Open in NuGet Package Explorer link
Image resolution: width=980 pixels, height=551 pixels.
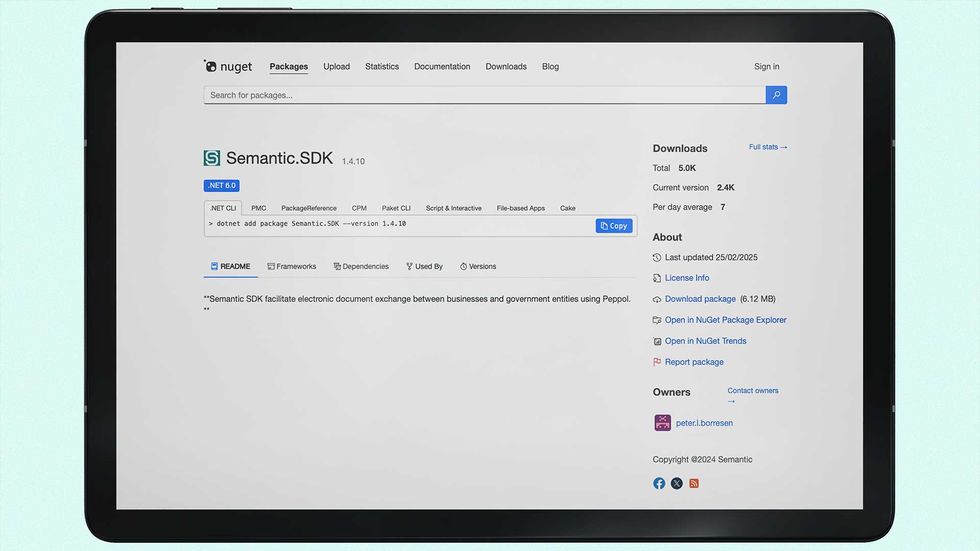tap(725, 320)
